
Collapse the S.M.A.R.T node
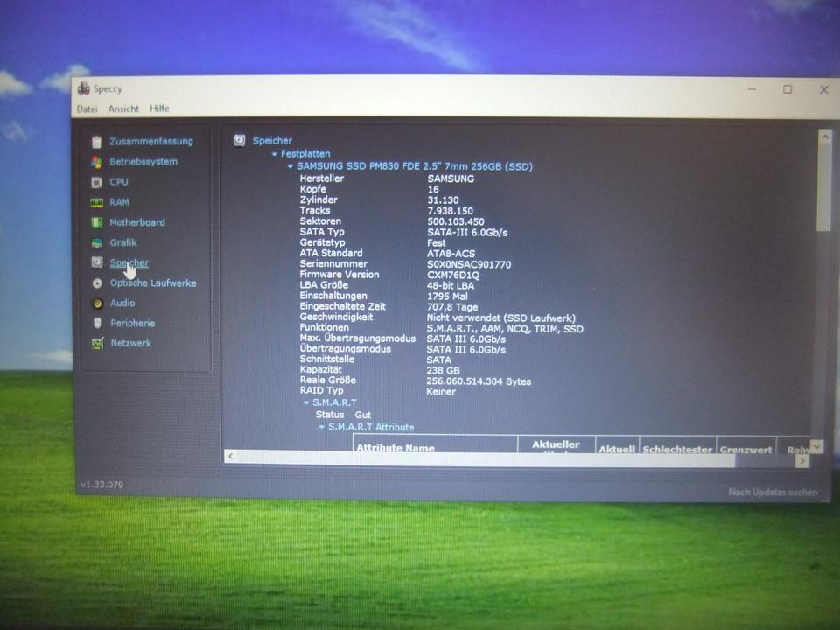click(x=306, y=402)
